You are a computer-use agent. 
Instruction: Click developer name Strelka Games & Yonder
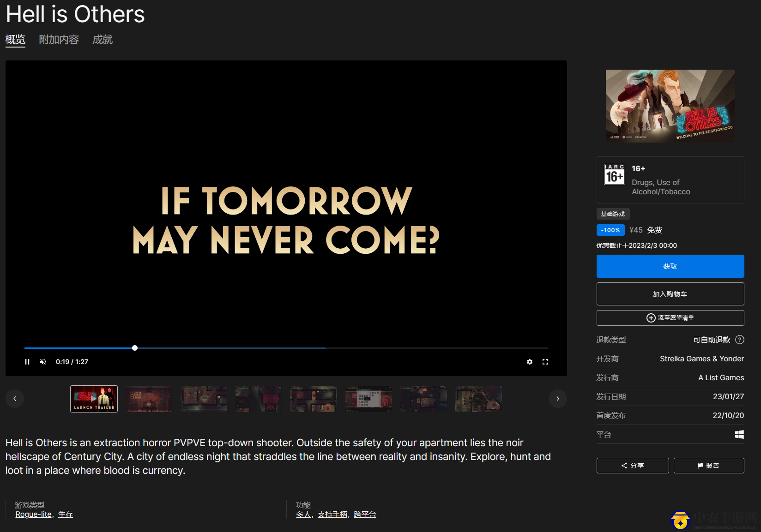702,359
